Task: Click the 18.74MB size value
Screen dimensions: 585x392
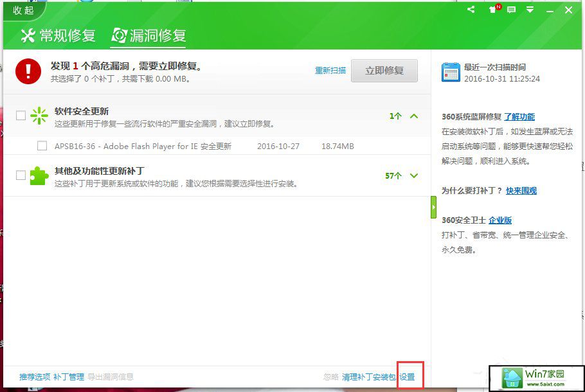Action: click(337, 147)
